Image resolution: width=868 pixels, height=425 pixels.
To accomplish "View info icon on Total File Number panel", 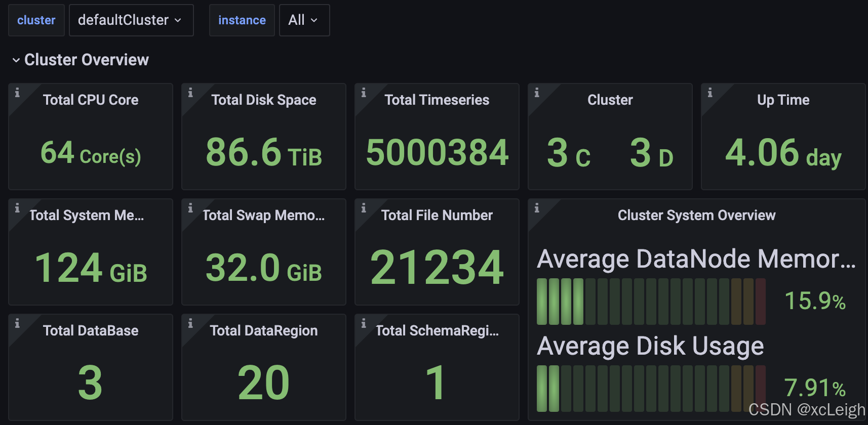I will 364,208.
